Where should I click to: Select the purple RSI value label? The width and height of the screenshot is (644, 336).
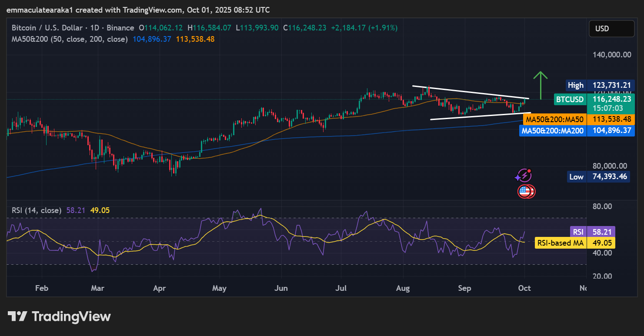point(577,232)
